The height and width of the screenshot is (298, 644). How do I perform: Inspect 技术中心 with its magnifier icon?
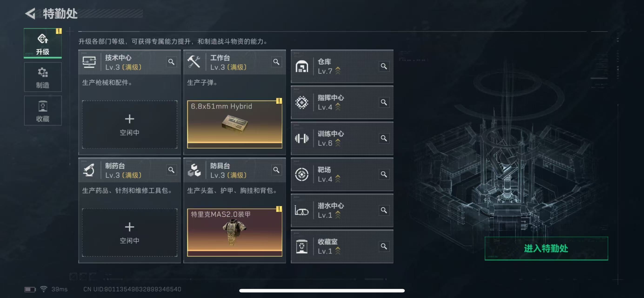pos(171,62)
